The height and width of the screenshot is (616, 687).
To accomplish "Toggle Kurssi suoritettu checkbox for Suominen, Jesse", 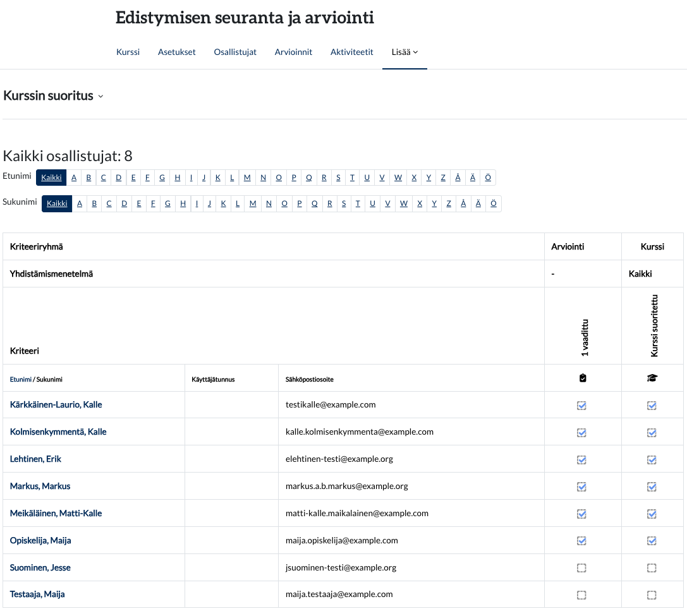I will (x=652, y=568).
